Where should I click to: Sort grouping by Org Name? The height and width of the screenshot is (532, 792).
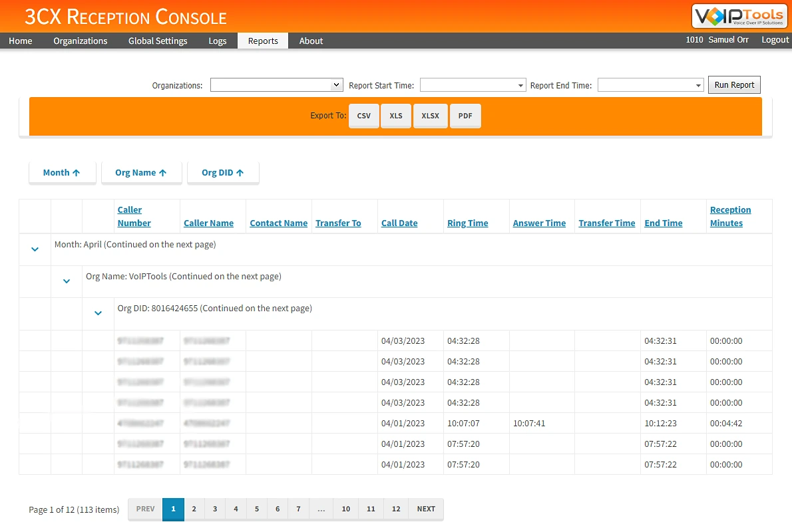(x=141, y=173)
